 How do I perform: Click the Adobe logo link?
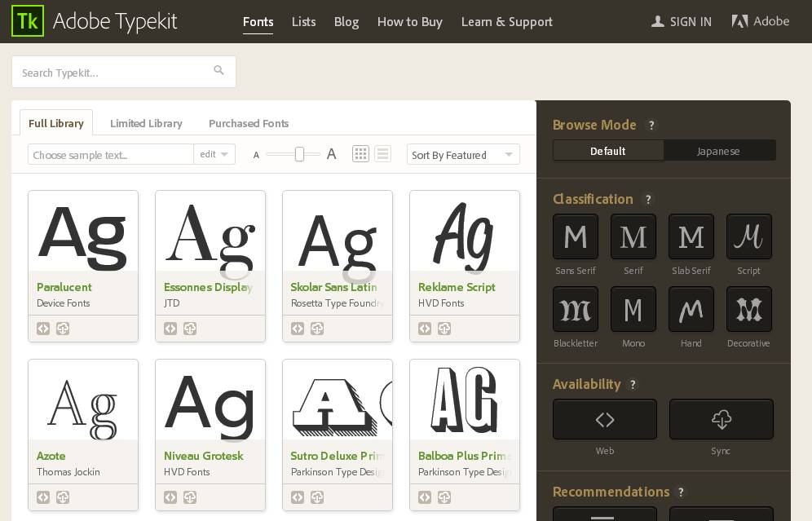(x=760, y=21)
